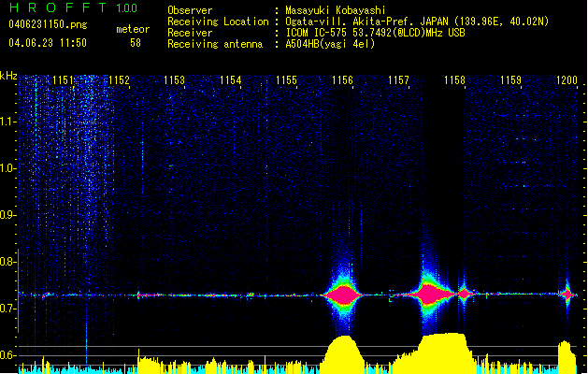Click the 0.6 kHz frequency axis label
The width and height of the screenshot is (588, 374).
(8, 355)
